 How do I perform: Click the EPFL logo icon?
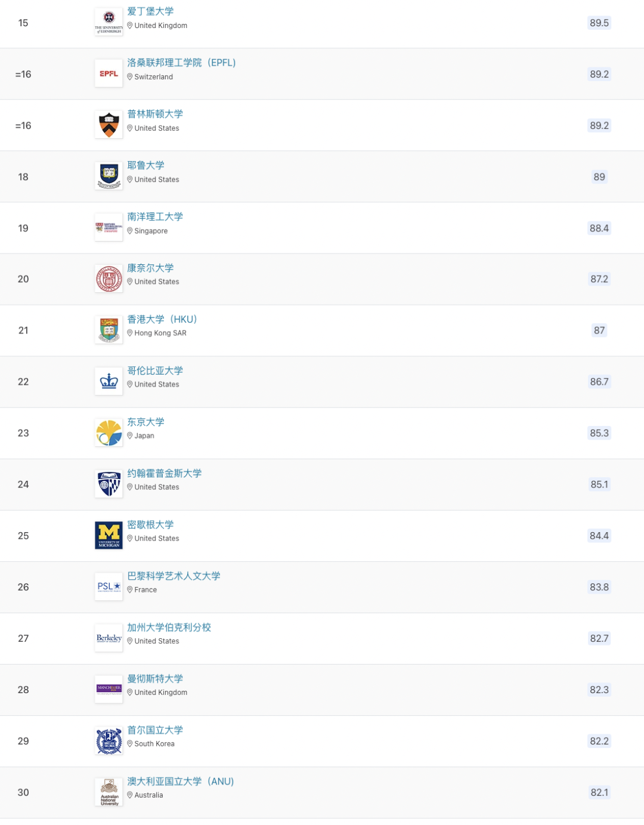109,74
